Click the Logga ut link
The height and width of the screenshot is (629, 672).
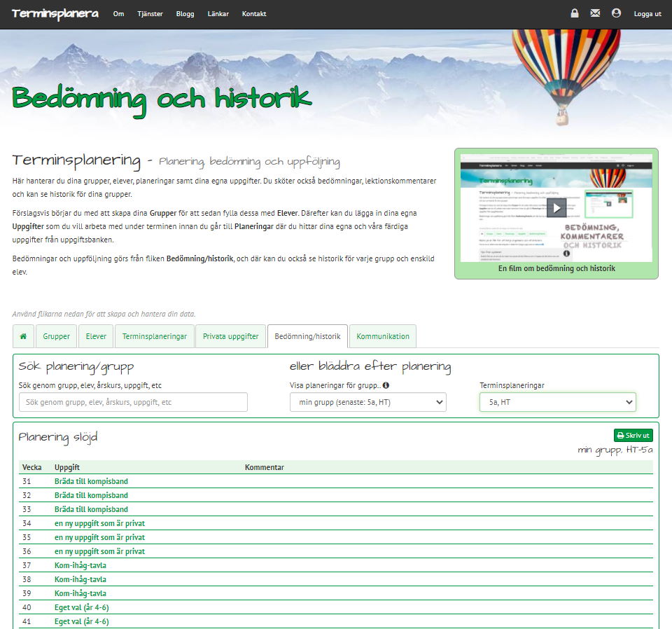point(647,14)
